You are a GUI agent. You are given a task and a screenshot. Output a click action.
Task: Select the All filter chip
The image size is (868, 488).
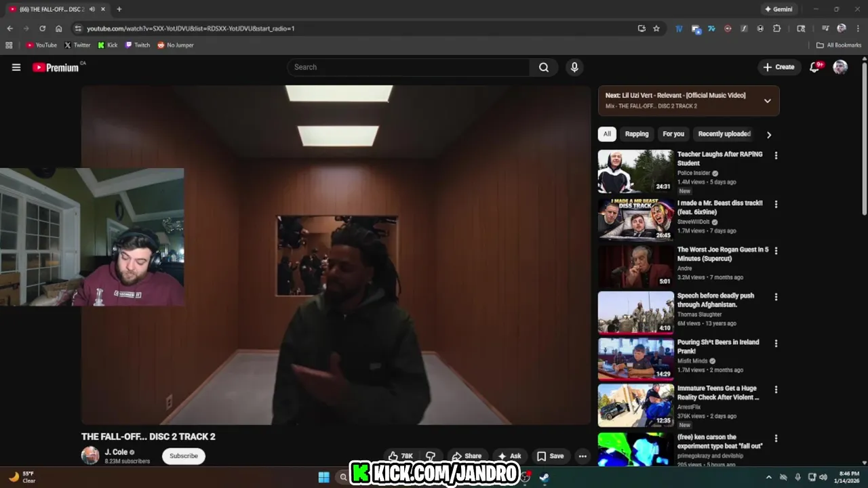point(607,134)
